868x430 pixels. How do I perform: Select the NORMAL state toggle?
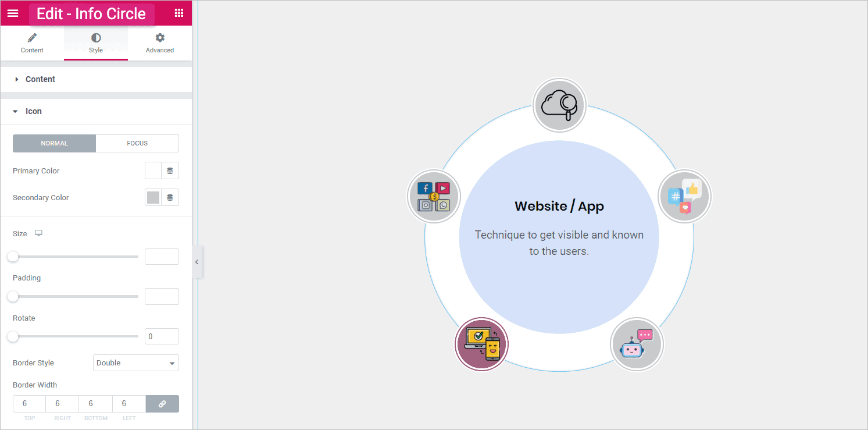tap(54, 143)
